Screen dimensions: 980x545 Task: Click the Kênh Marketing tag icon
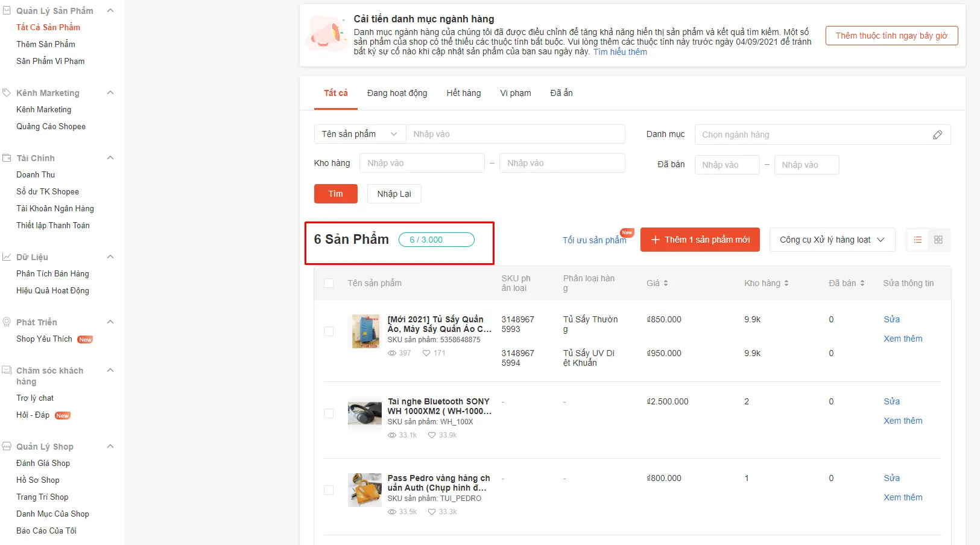tap(7, 93)
